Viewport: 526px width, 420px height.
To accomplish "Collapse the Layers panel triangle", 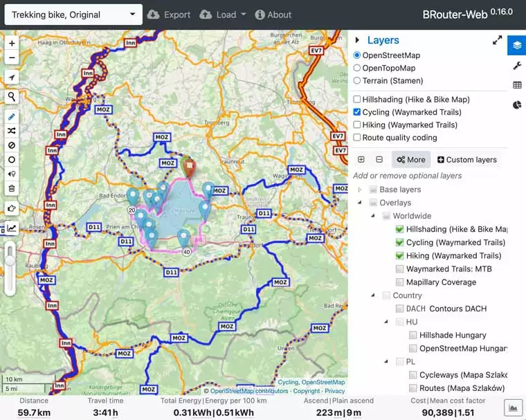I will (x=357, y=40).
